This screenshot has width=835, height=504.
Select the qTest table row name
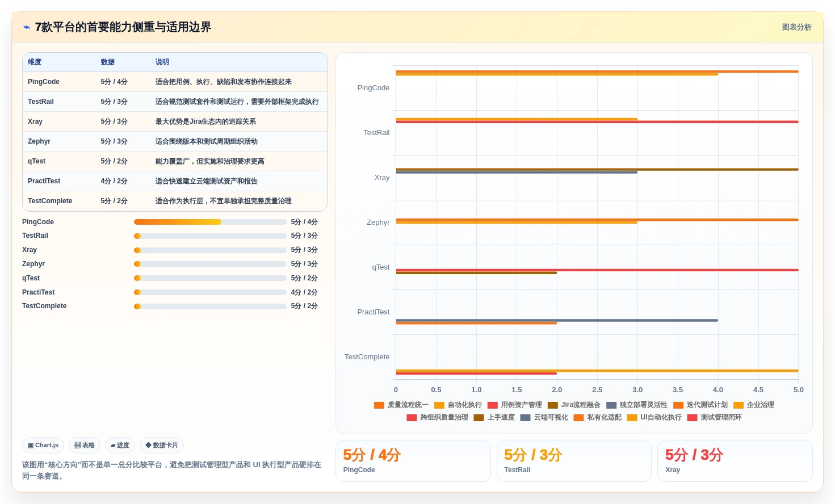(37, 161)
